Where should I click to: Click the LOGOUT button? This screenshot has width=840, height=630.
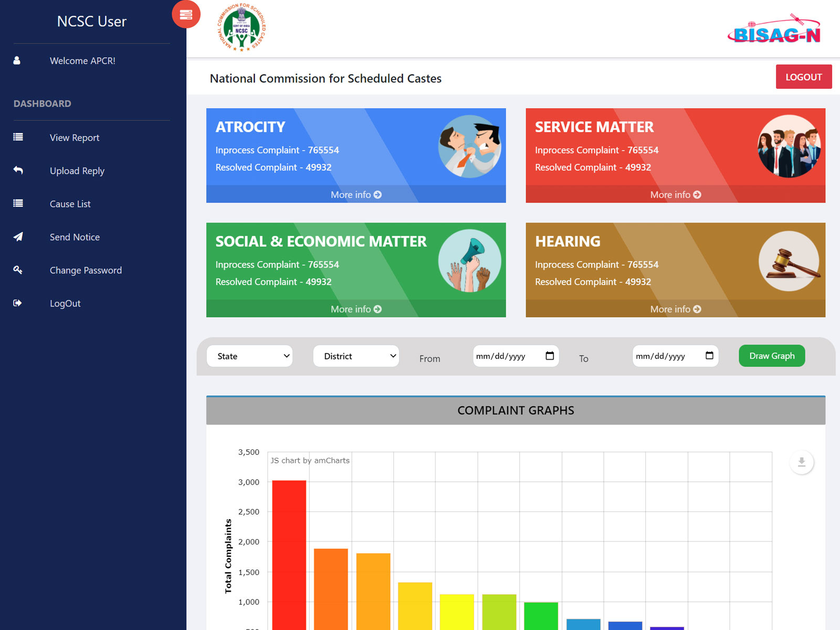tap(804, 76)
